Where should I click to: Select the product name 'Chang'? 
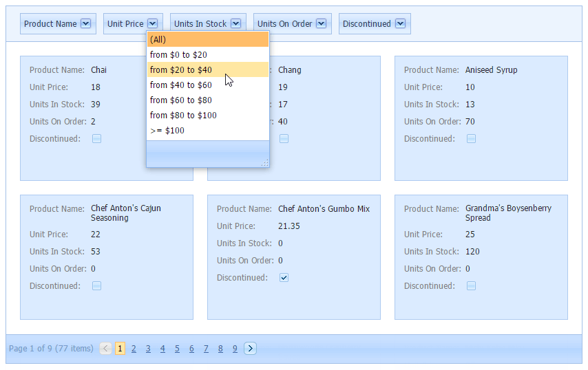289,70
